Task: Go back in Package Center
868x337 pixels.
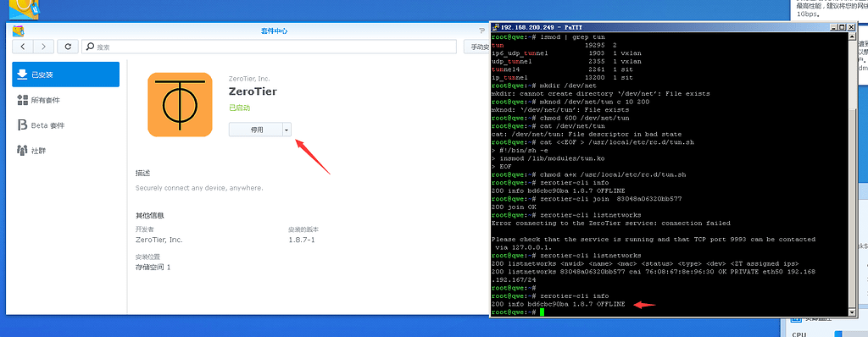Action: click(x=23, y=47)
